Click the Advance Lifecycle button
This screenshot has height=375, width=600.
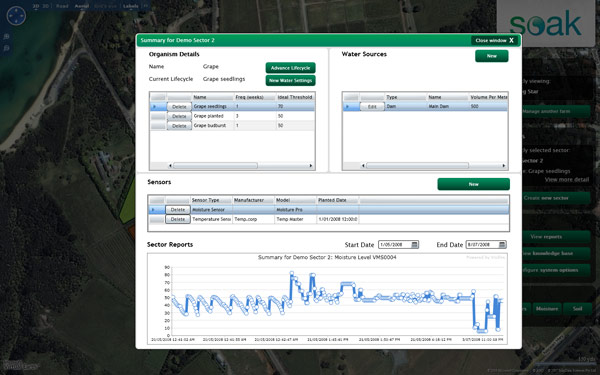pos(290,68)
